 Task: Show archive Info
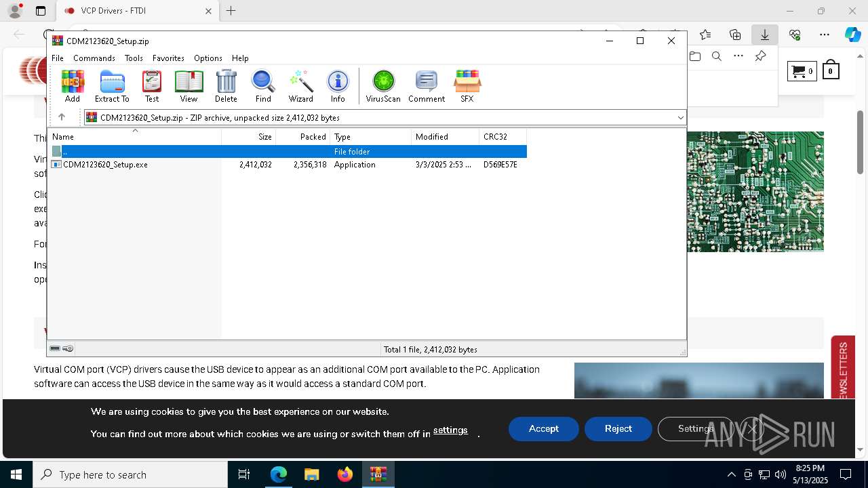(x=338, y=86)
